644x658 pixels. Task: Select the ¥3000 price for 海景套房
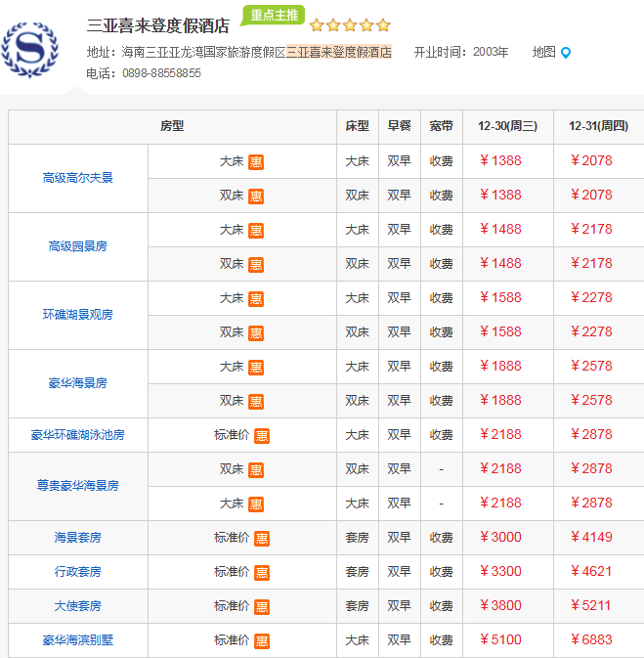[500, 537]
